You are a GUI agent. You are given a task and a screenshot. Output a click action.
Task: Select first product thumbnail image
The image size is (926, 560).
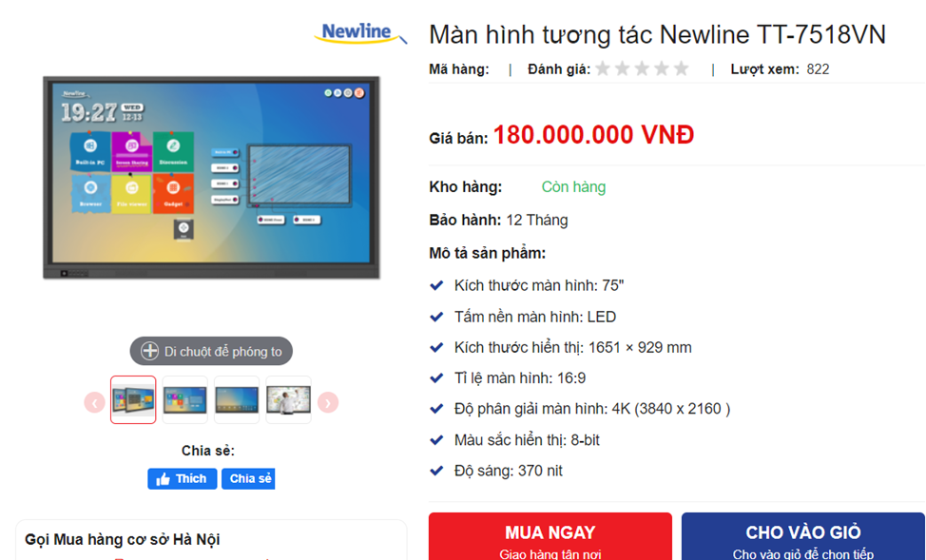(133, 400)
